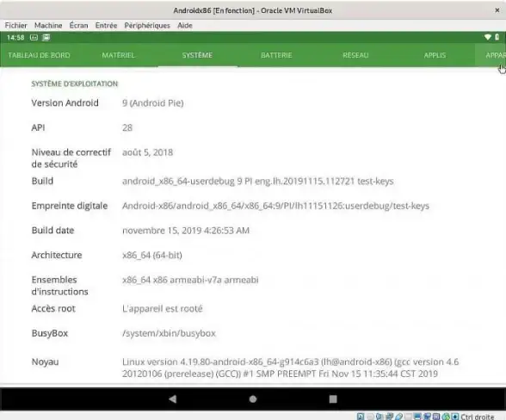Open the Machine menu
This screenshot has width=506, height=420.
(48, 26)
